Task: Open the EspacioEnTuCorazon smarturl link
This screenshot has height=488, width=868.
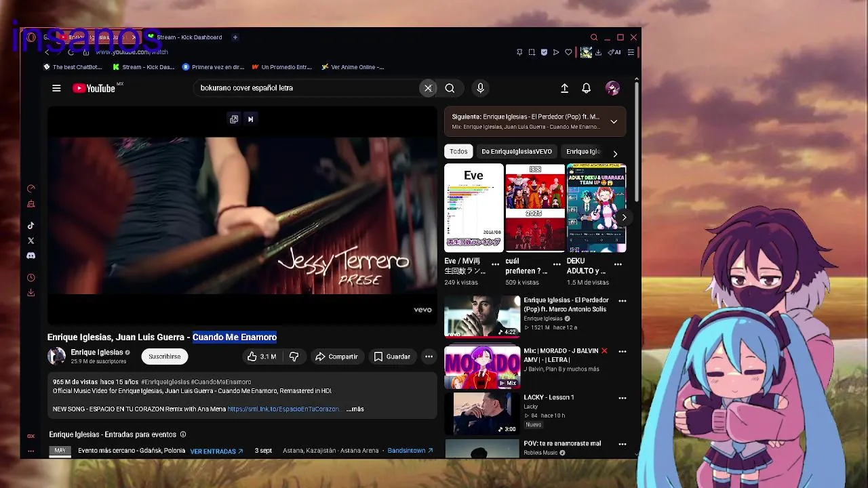Action: pyautogui.click(x=283, y=409)
